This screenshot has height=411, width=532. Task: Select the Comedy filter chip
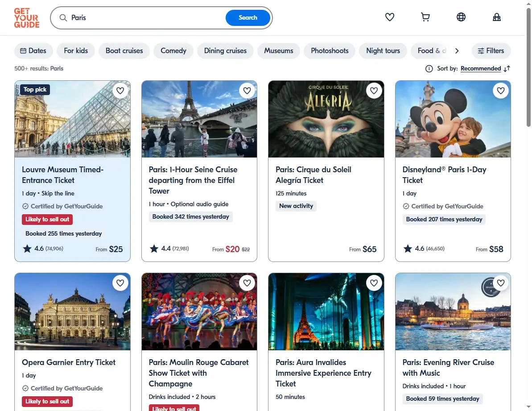point(173,50)
